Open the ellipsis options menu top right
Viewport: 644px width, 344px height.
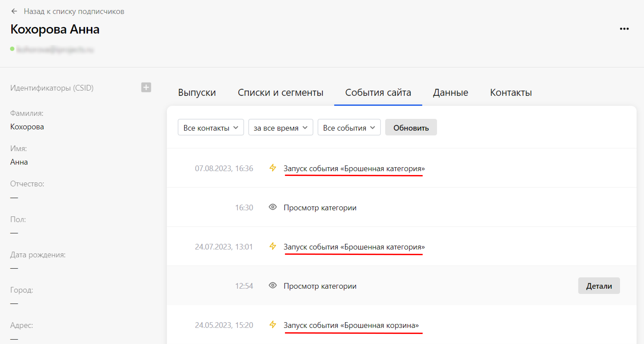tap(624, 29)
